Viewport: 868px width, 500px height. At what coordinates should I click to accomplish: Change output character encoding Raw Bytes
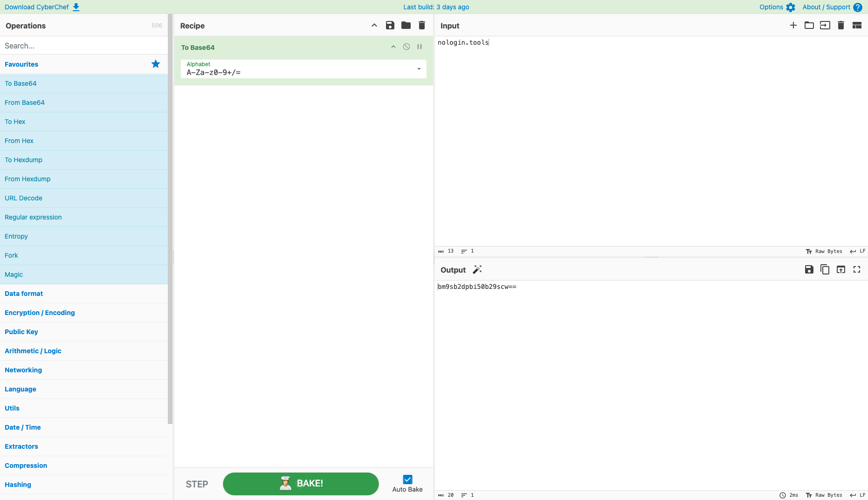(824, 495)
